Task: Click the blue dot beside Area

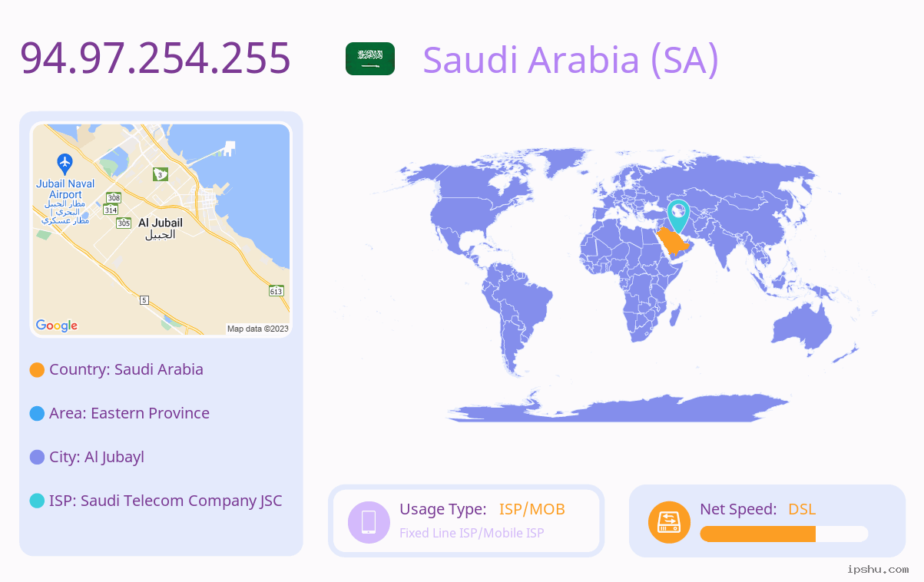Action: 37,414
